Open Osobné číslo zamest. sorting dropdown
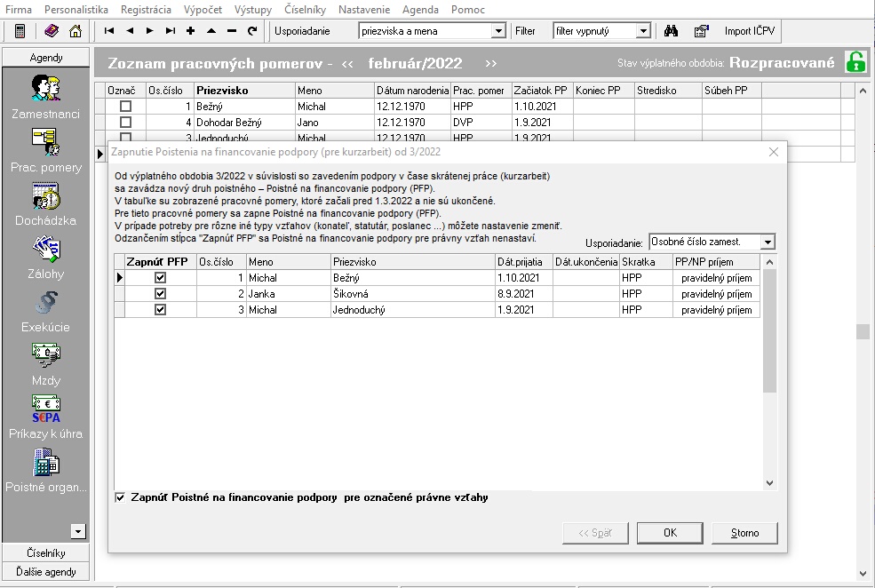The height and width of the screenshot is (588, 875). (x=768, y=242)
